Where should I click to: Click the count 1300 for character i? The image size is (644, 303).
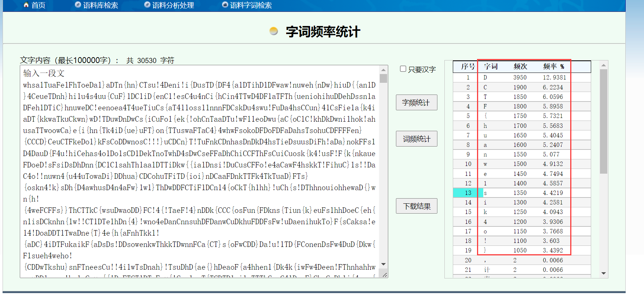520,202
